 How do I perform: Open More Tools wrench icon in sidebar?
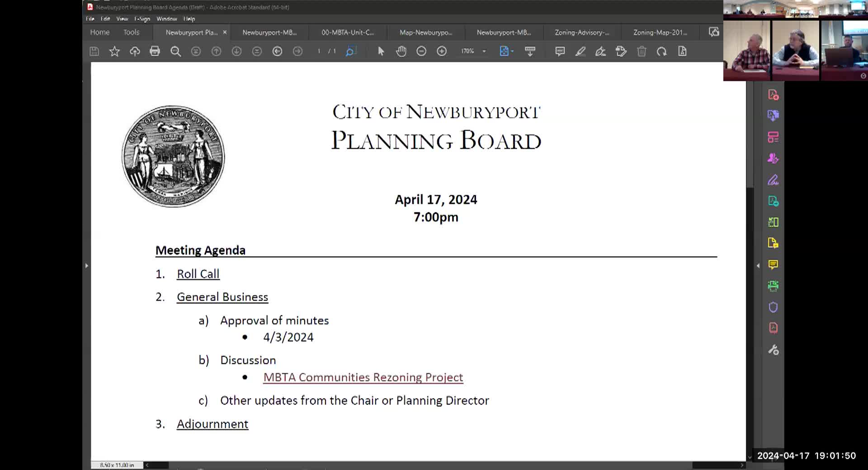tap(773, 350)
